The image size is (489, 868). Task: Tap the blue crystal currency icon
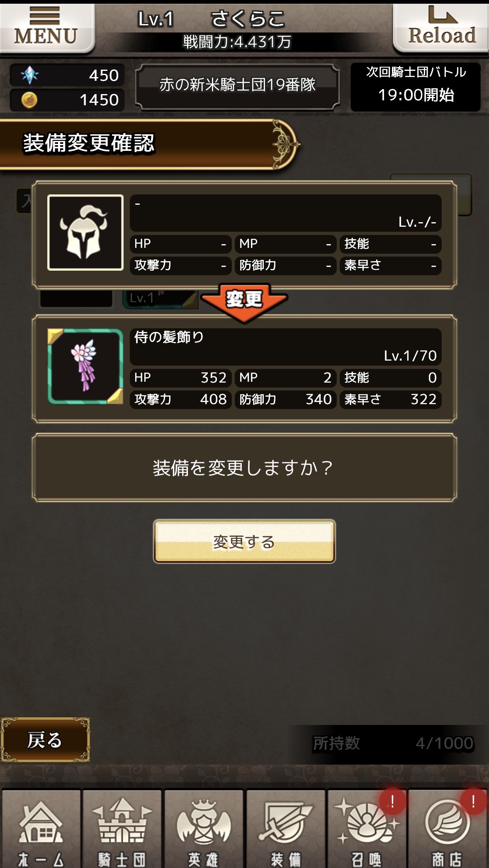[x=29, y=75]
